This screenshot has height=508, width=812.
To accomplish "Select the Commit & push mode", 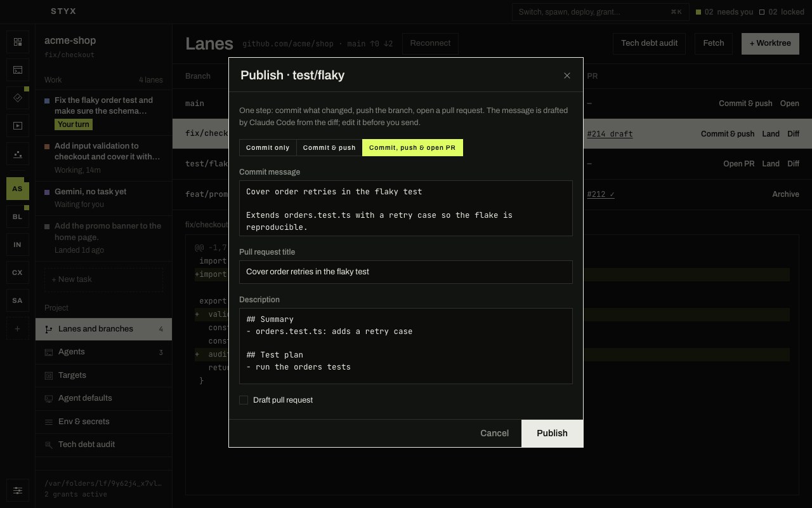I will [x=329, y=148].
